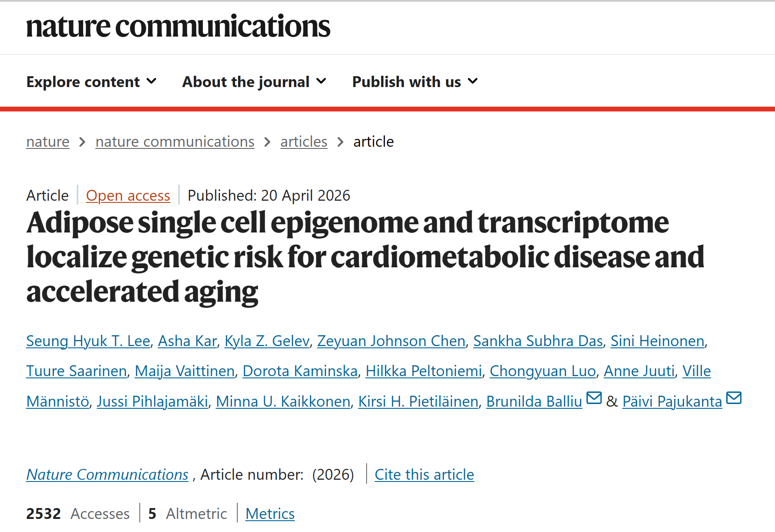The image size is (775, 532).
Task: Click author Minna U. Kaikkonen
Action: click(283, 401)
